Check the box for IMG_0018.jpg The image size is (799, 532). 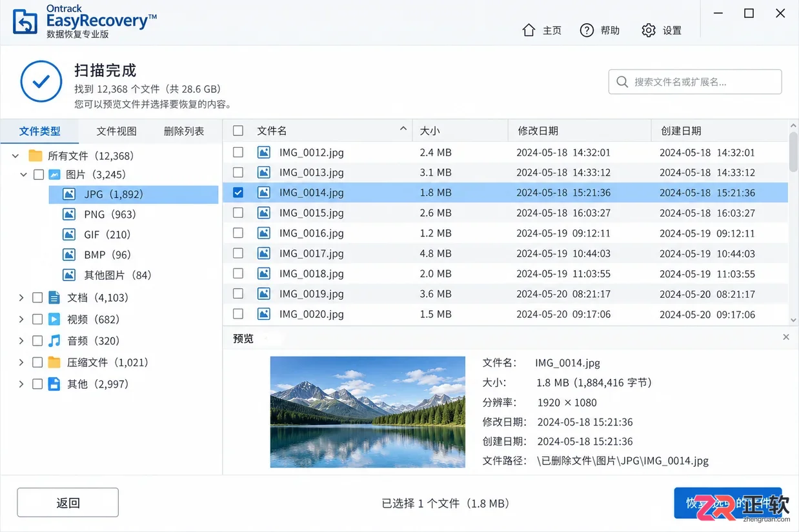click(238, 273)
